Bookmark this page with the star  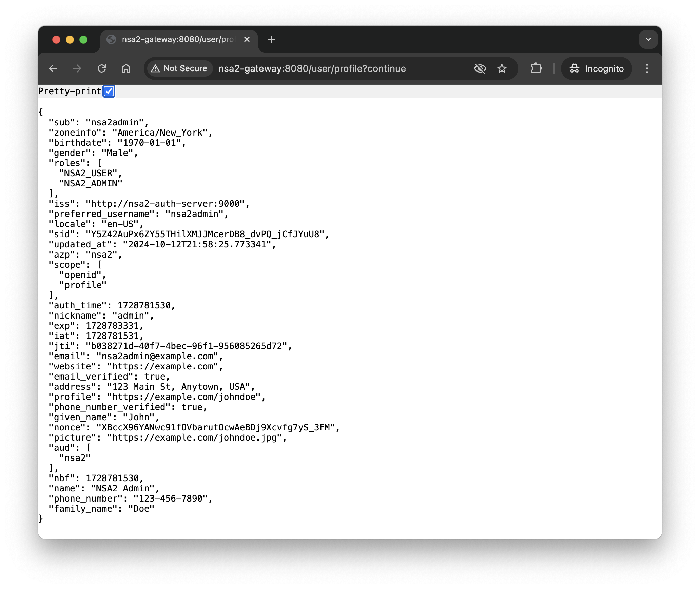coord(502,69)
